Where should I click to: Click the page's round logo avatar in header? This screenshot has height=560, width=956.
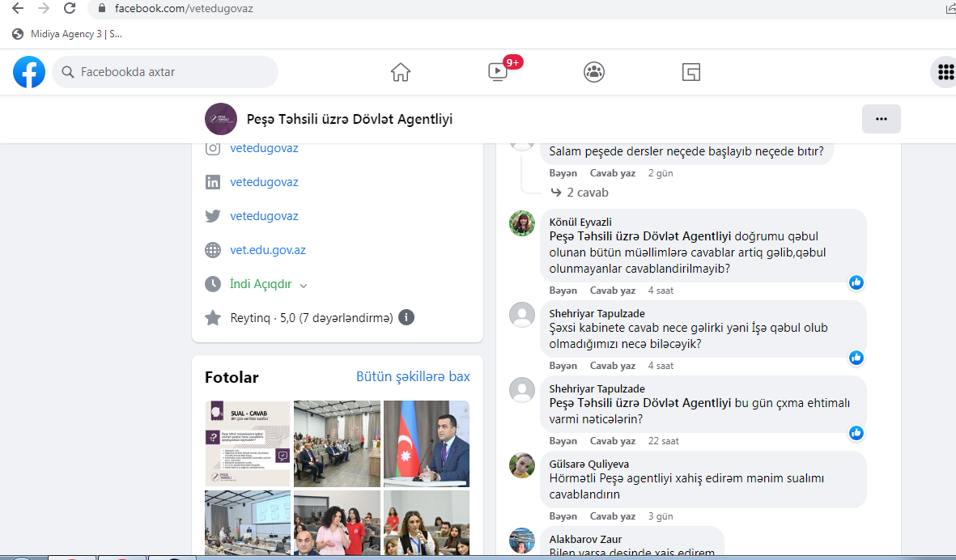click(221, 119)
